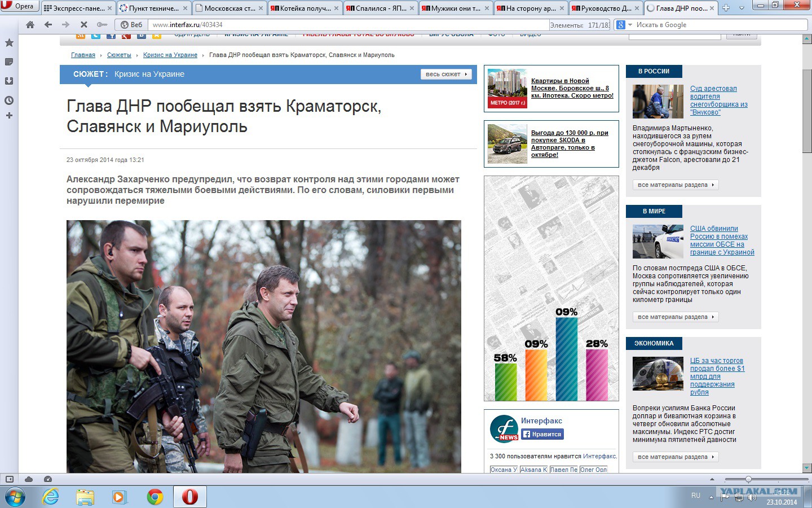This screenshot has width=812, height=508.
Task: Click the RU language indicator in tray
Action: click(x=696, y=496)
